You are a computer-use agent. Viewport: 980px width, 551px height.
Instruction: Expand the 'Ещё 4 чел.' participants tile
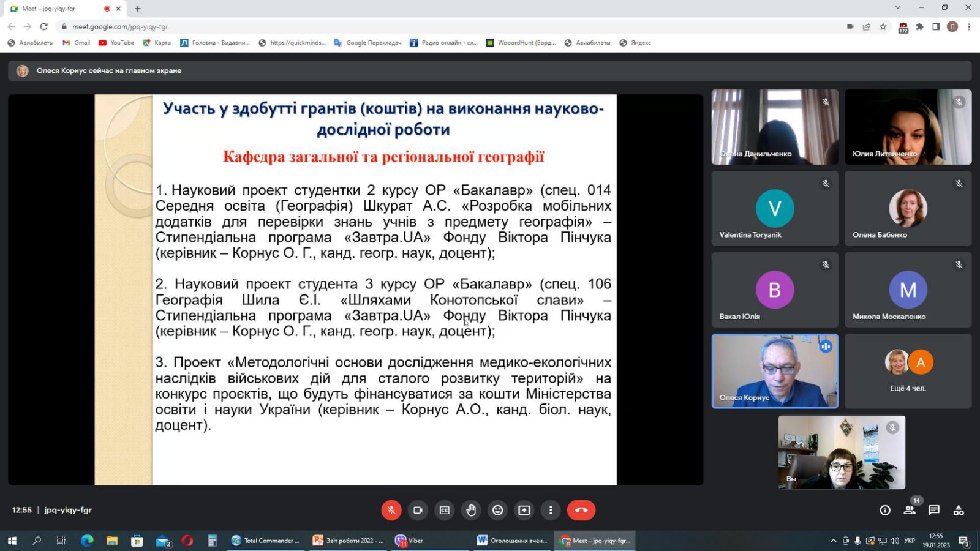pyautogui.click(x=908, y=371)
